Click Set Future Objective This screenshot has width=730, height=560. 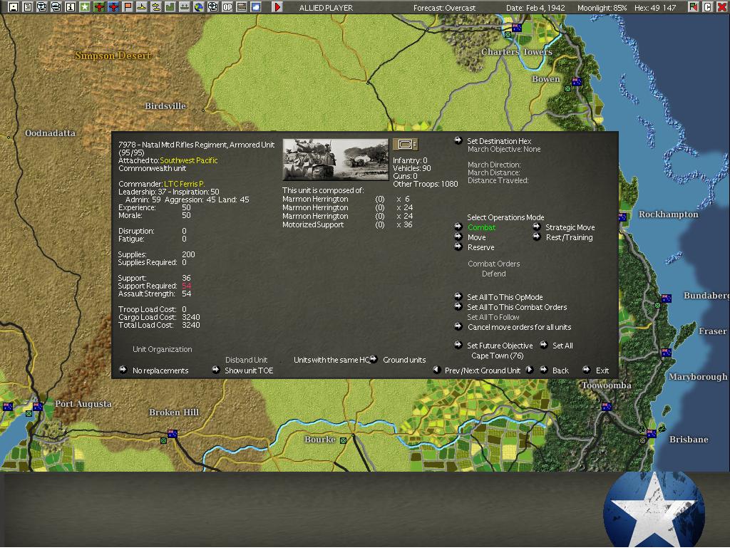(500, 346)
